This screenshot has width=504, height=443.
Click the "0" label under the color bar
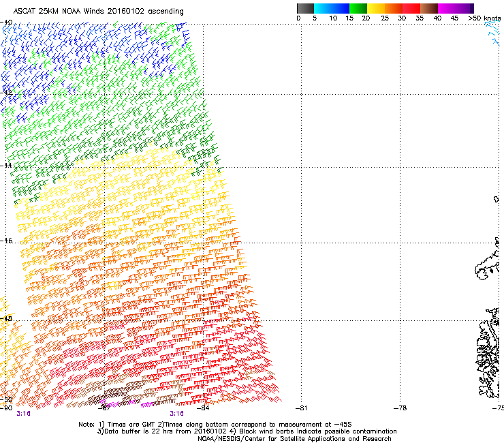pyautogui.click(x=298, y=18)
